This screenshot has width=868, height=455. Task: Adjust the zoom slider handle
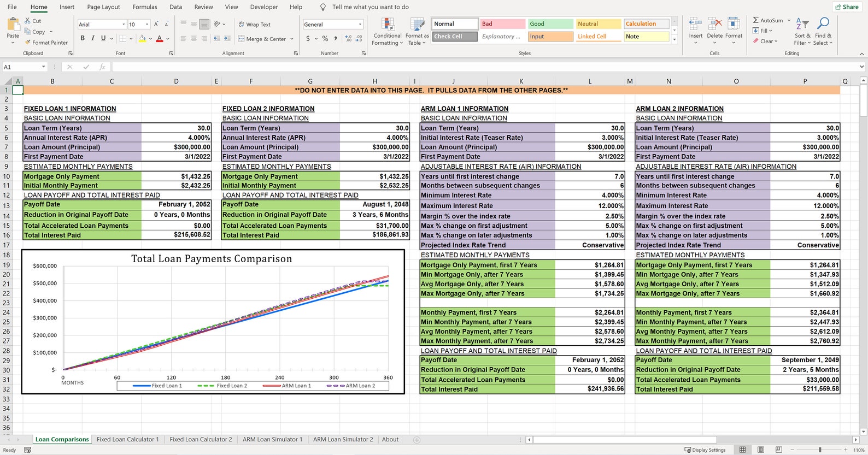click(x=819, y=450)
